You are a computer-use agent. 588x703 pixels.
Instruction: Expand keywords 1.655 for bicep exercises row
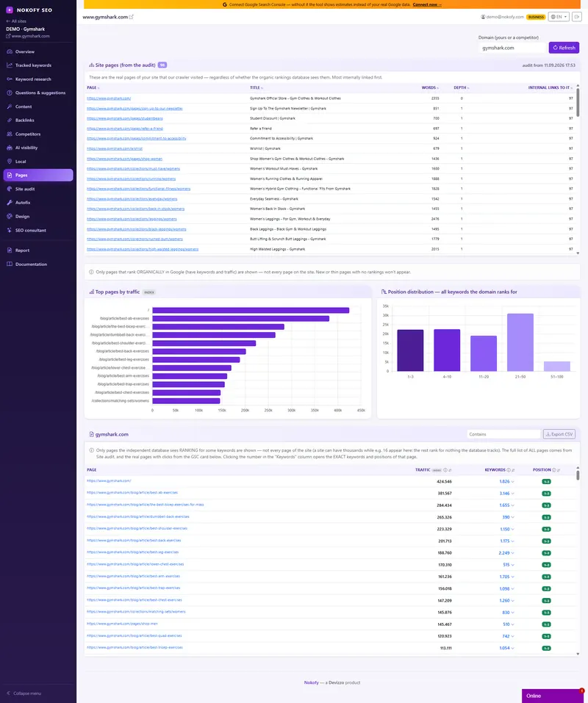[x=506, y=505]
